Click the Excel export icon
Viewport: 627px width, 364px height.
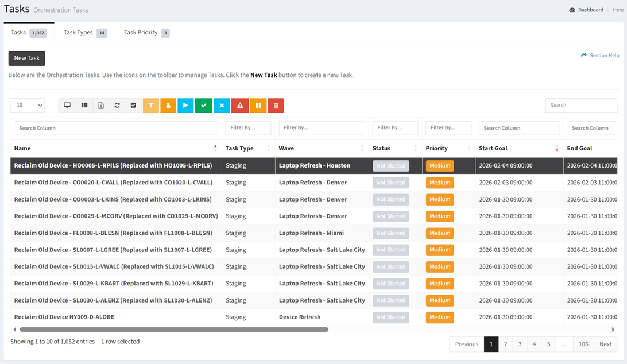click(x=101, y=106)
